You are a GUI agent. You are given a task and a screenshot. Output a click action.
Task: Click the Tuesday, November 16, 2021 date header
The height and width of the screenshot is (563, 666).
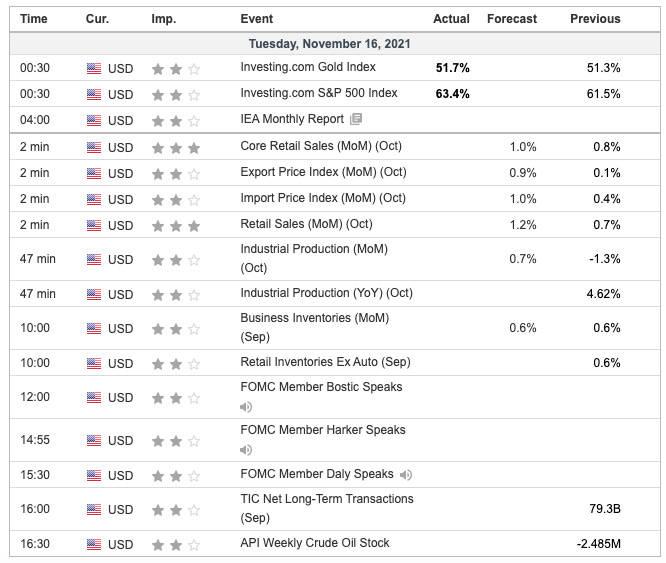pyautogui.click(x=330, y=44)
